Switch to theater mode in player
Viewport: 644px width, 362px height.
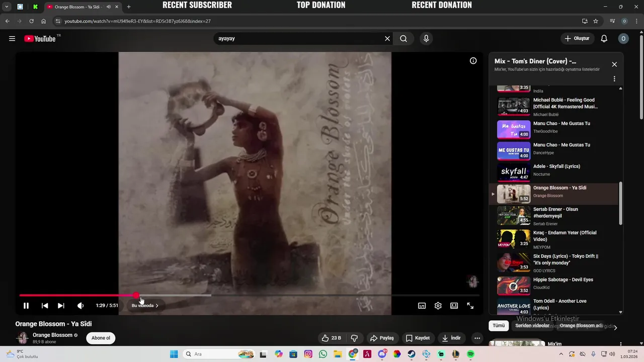454,306
